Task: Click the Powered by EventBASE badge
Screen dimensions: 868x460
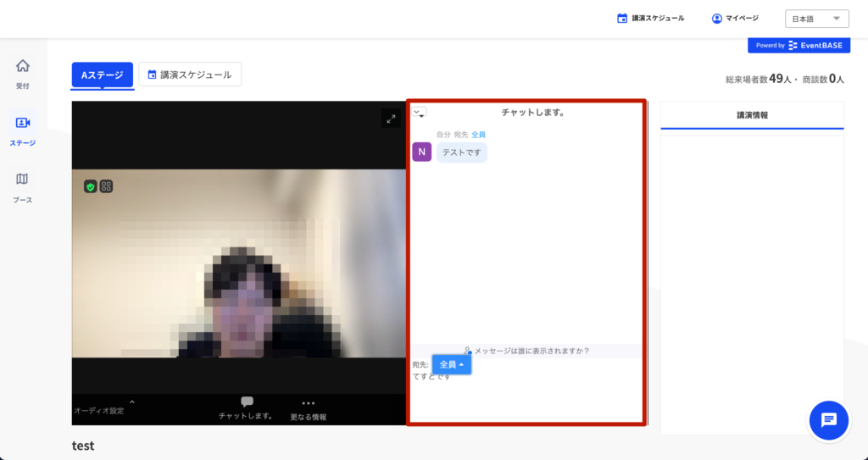Action: 798,46
